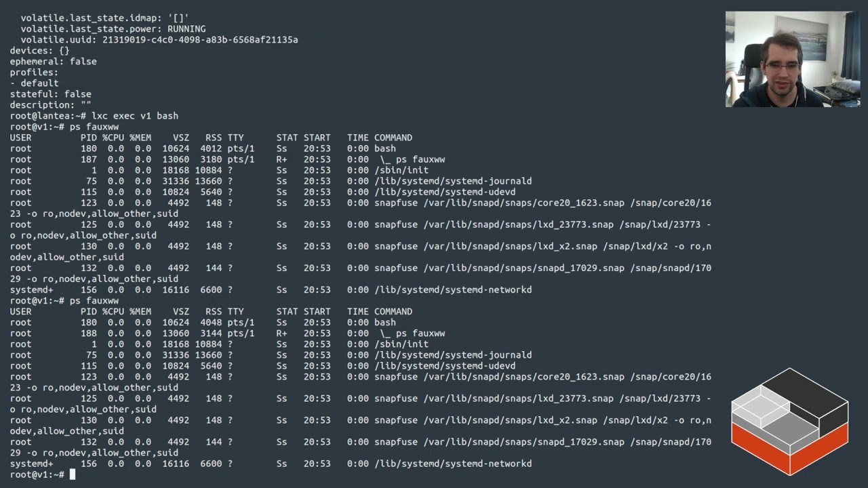868x488 pixels.
Task: Click the volatile.last_state.idmap line
Action: coord(104,18)
